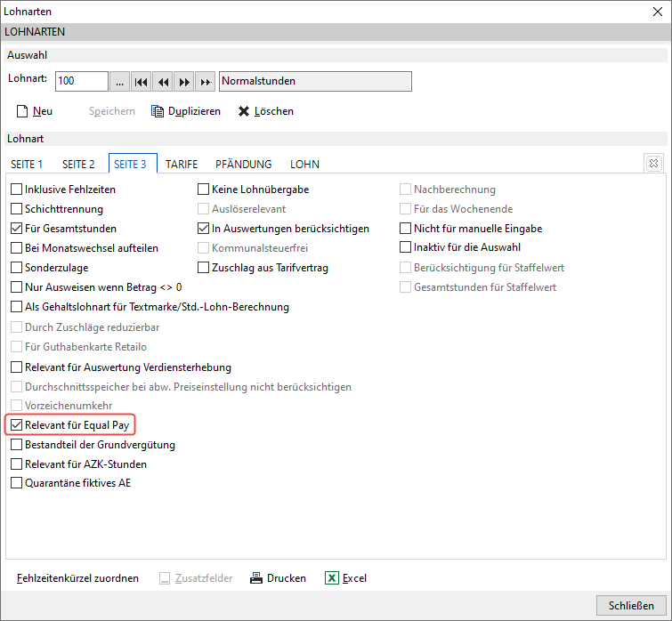Jump to the last Lohnart record
The image size is (672, 621).
[x=206, y=81]
